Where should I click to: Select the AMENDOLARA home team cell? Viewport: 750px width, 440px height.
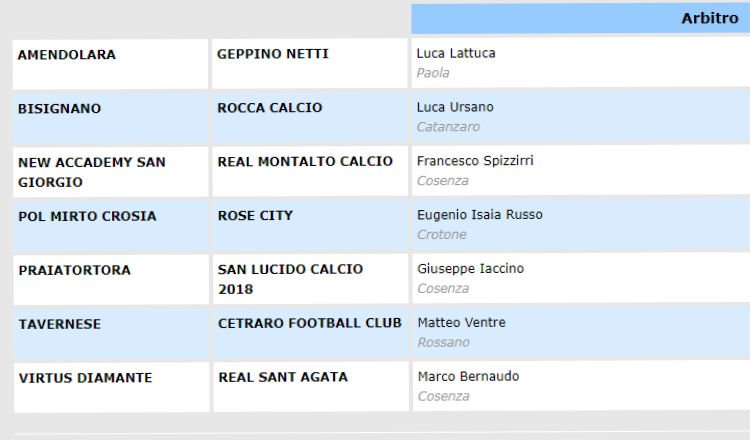click(x=66, y=55)
